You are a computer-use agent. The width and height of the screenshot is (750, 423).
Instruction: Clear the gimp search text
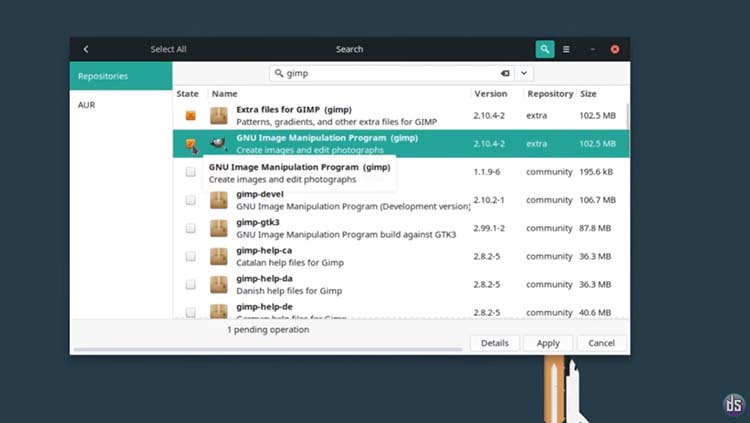click(x=505, y=73)
